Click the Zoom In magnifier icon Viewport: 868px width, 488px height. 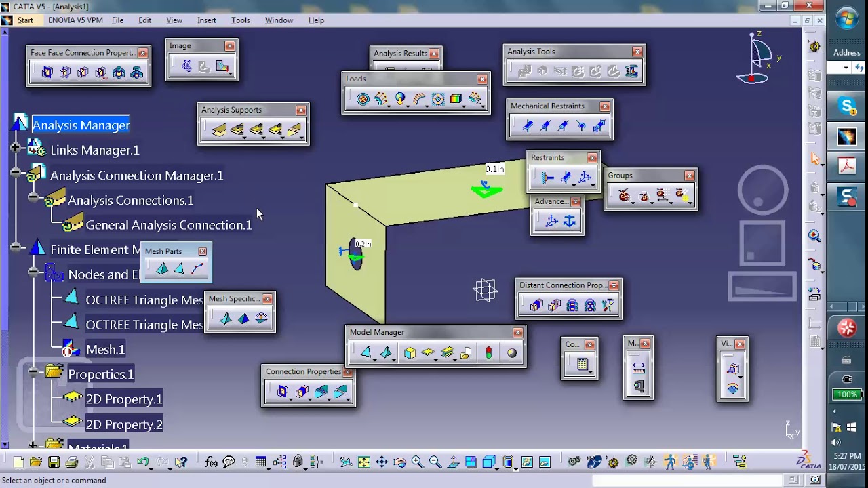point(417,462)
